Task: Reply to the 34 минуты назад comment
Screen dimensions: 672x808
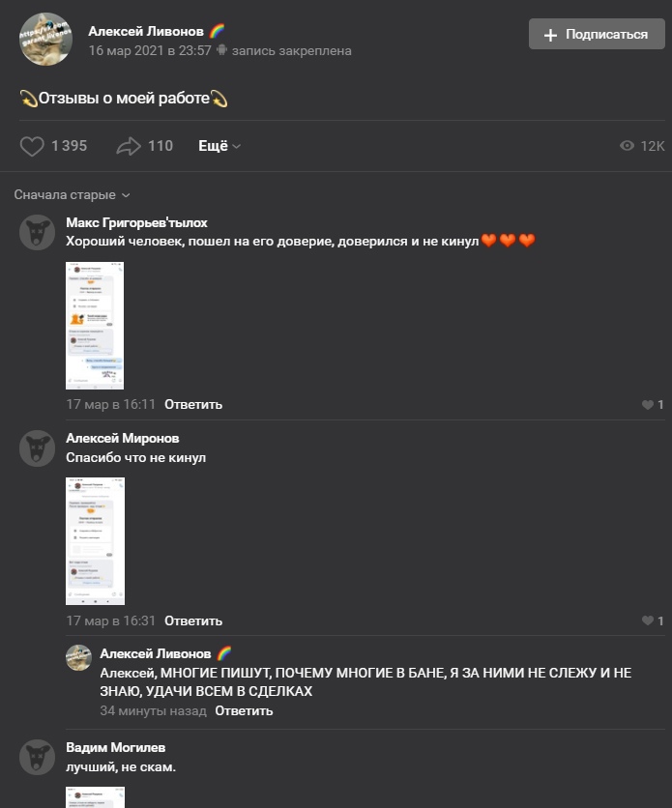Action: pyautogui.click(x=244, y=711)
